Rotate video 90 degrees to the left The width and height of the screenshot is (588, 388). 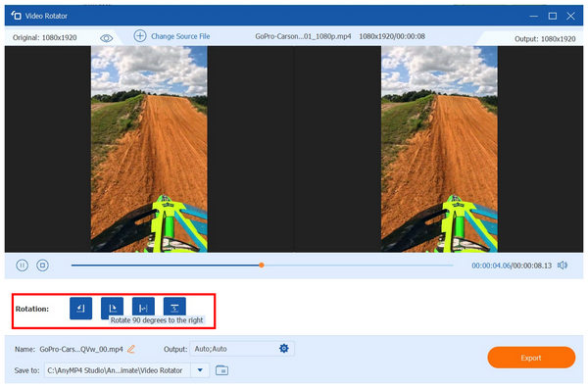[80, 309]
